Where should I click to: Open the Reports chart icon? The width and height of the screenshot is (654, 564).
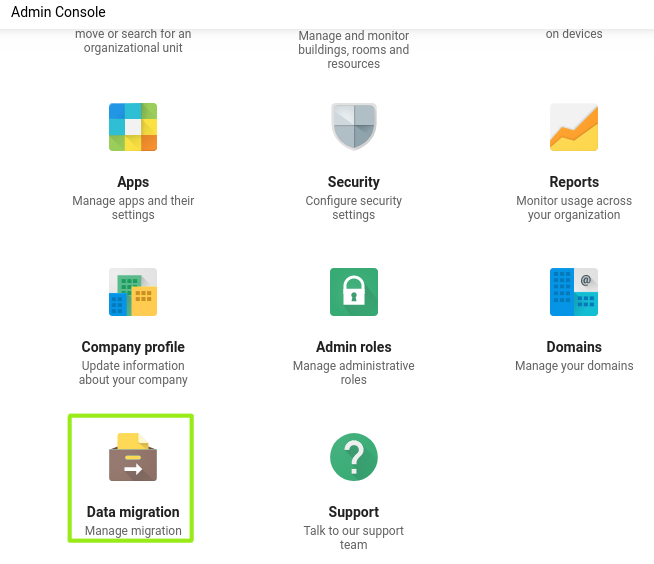pos(574,127)
